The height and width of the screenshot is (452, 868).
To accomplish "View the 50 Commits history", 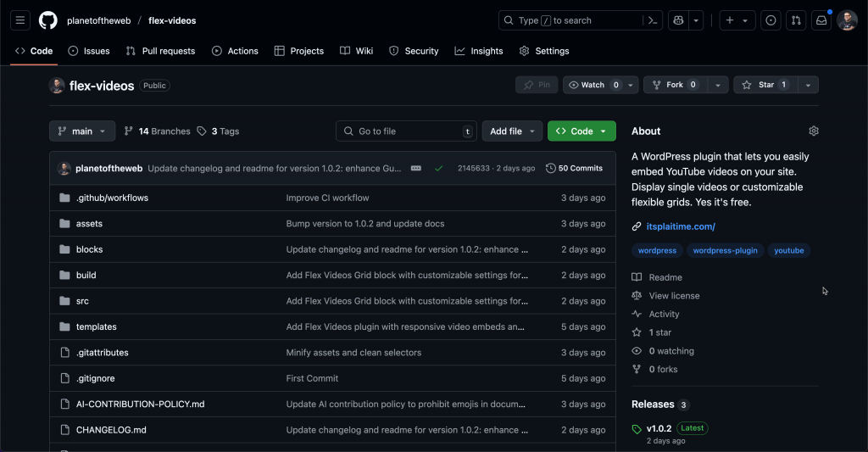I will pos(575,168).
